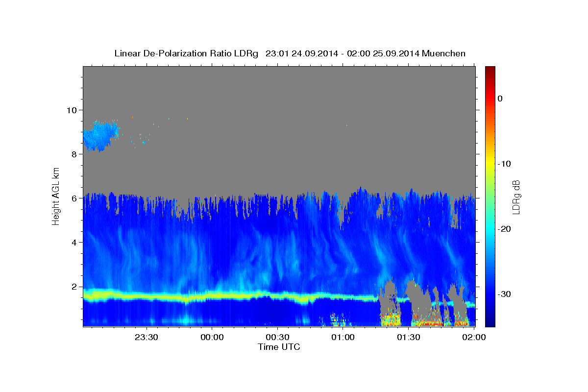This screenshot has width=588, height=392.
Task: Click the colorbar tick value '0'
Action: (x=500, y=98)
